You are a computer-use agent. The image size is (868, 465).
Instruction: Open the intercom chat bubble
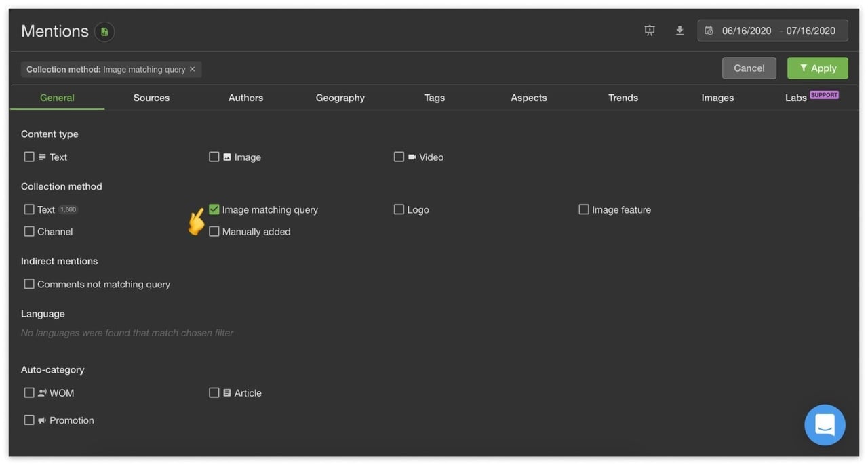click(825, 425)
